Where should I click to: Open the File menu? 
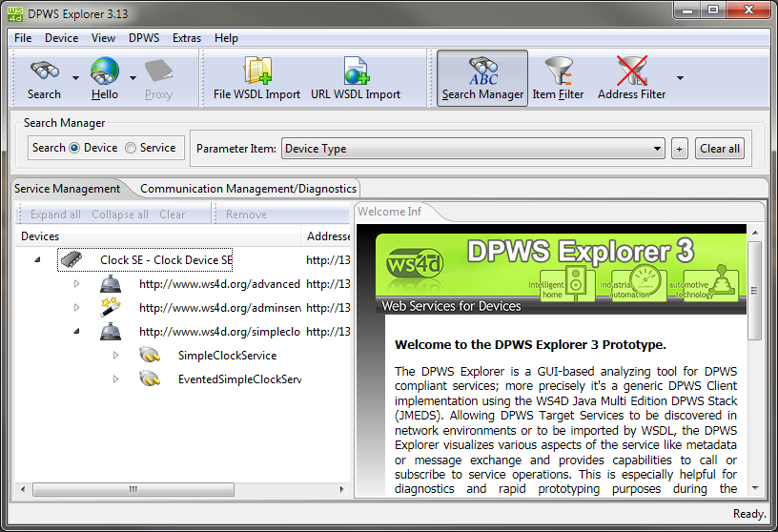point(23,38)
